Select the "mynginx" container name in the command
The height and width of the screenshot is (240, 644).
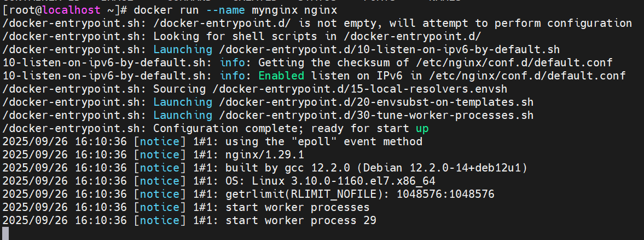tap(275, 10)
